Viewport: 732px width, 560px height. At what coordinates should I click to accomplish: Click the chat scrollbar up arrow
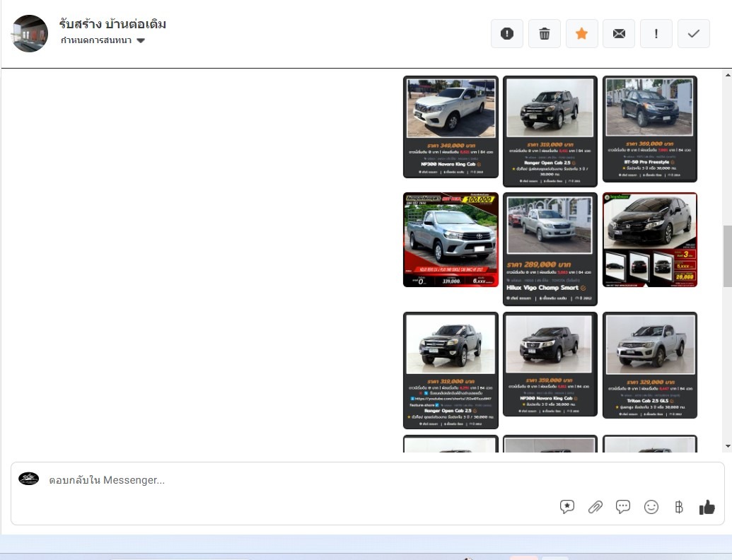728,75
